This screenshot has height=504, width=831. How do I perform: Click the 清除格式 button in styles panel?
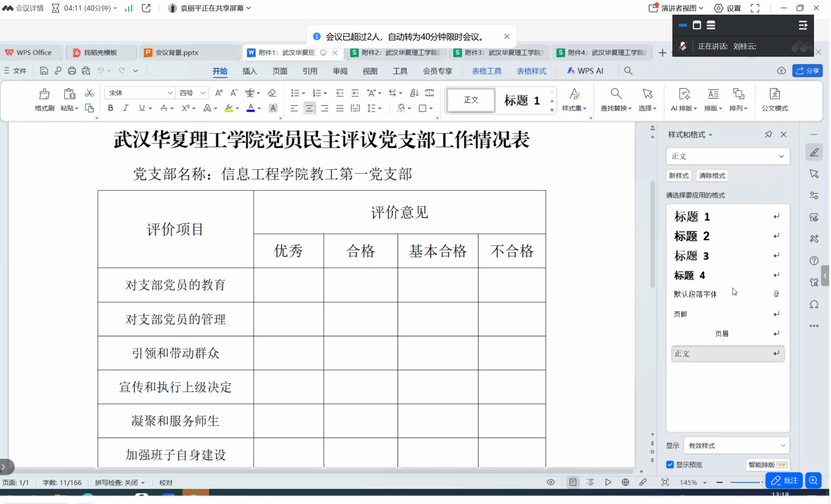point(712,176)
